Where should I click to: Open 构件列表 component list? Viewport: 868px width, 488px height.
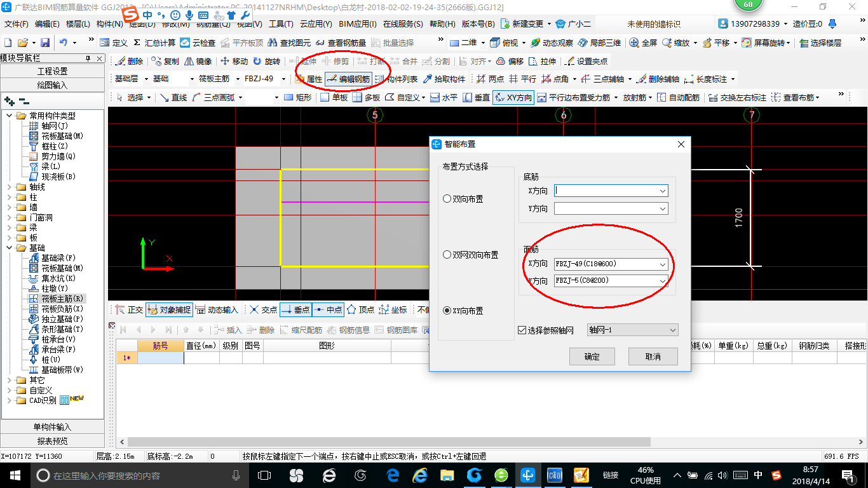tap(397, 79)
